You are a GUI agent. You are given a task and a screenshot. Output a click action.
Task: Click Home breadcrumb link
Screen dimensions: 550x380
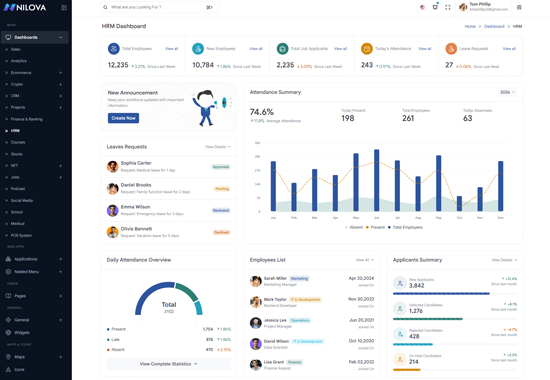coord(470,26)
